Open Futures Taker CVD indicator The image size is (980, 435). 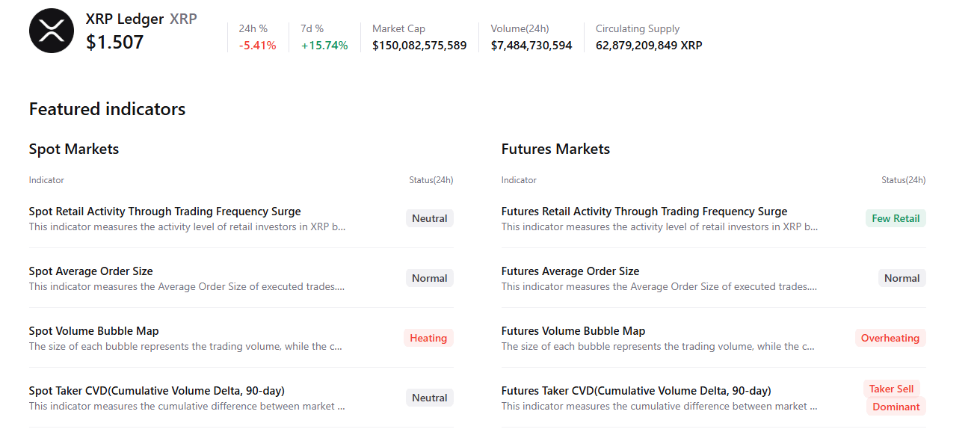(636, 391)
